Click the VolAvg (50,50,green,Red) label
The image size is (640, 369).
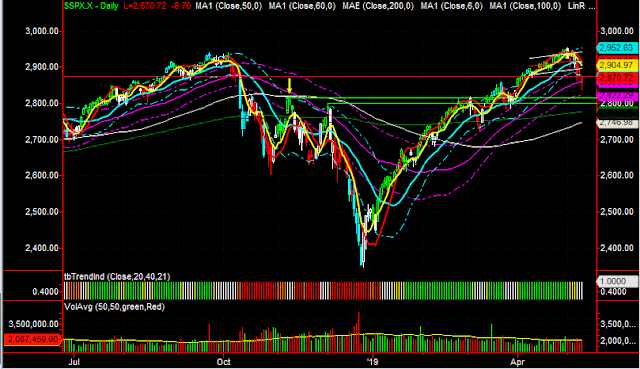(x=114, y=307)
